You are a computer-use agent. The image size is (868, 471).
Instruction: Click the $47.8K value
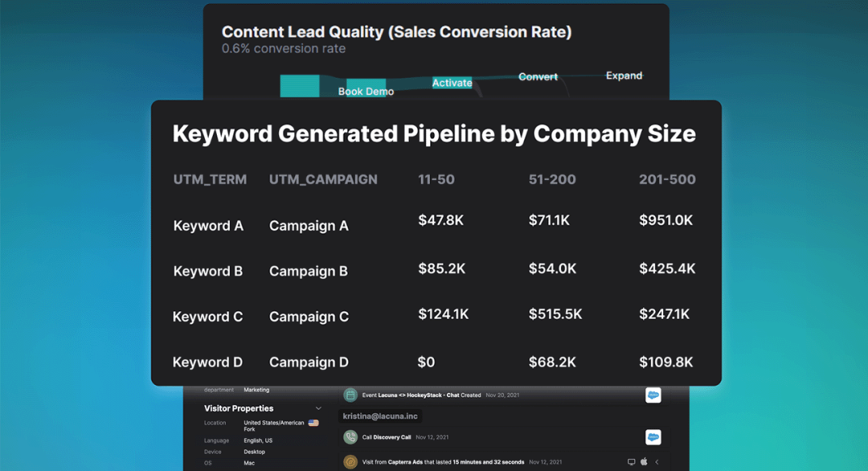pyautogui.click(x=441, y=221)
